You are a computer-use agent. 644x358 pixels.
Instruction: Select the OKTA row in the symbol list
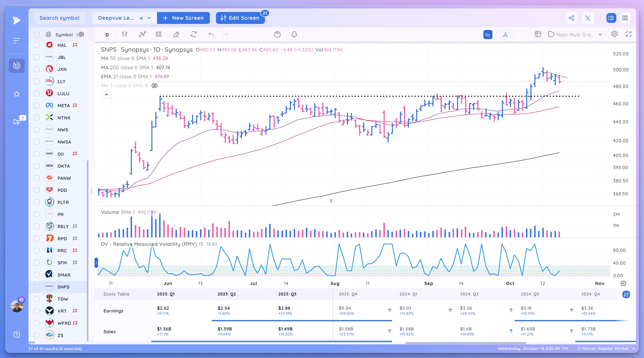(x=58, y=166)
